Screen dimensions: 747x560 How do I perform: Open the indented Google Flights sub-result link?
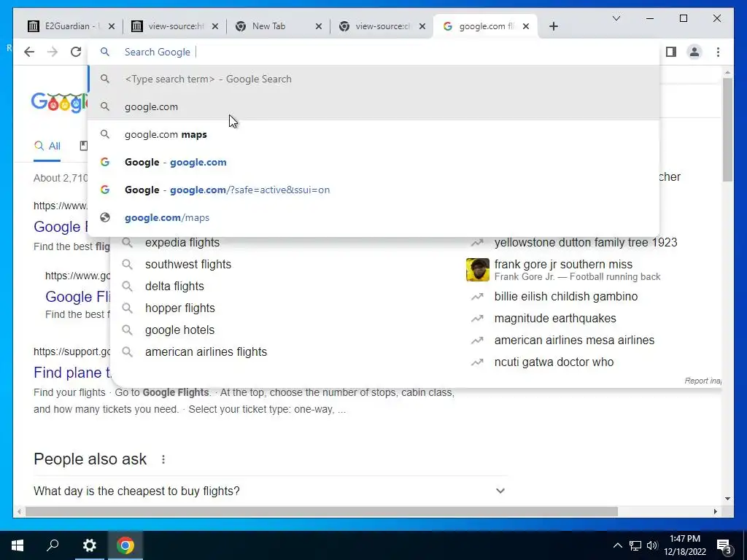click(x=78, y=297)
